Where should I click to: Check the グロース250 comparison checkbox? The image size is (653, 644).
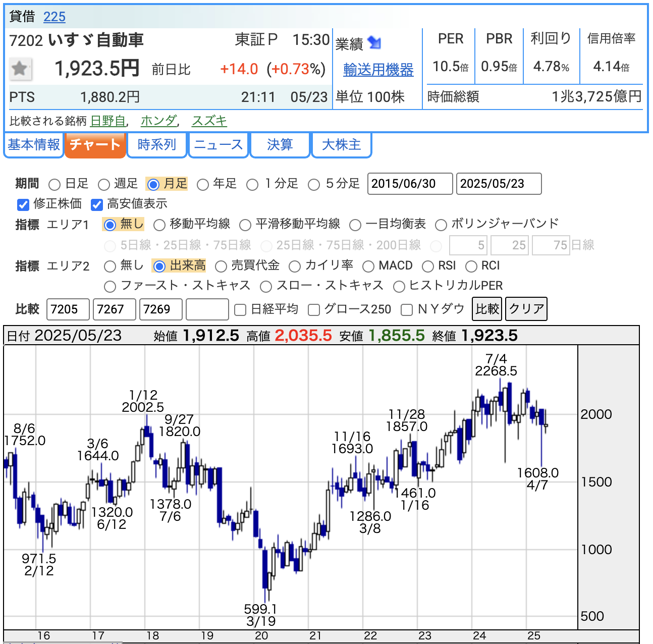click(314, 310)
